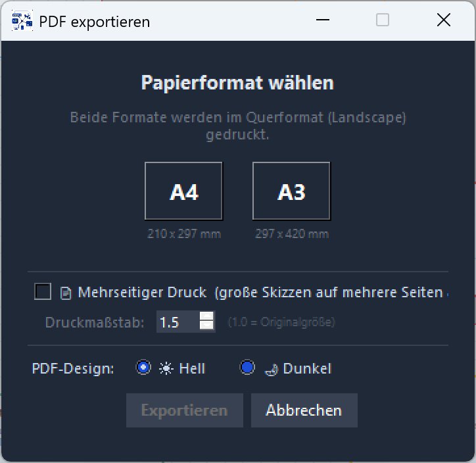This screenshot has height=463, width=476.
Task: Close the PDF exportieren dialog
Action: coord(444,20)
